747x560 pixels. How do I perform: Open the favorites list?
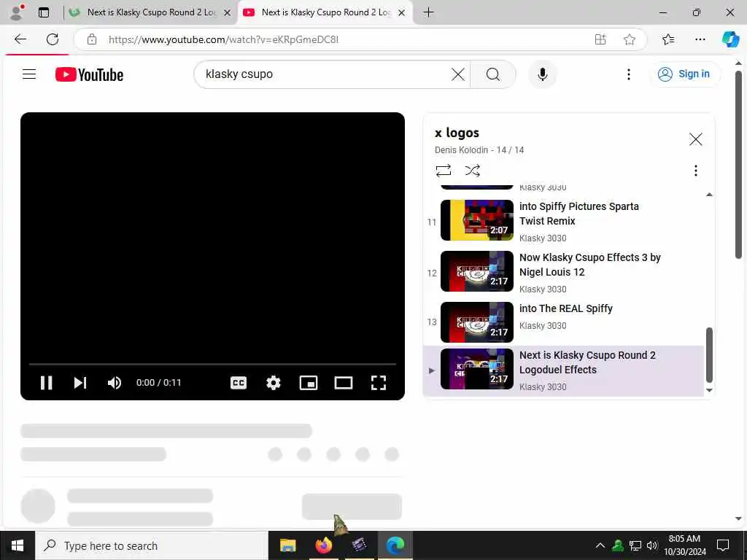point(668,39)
